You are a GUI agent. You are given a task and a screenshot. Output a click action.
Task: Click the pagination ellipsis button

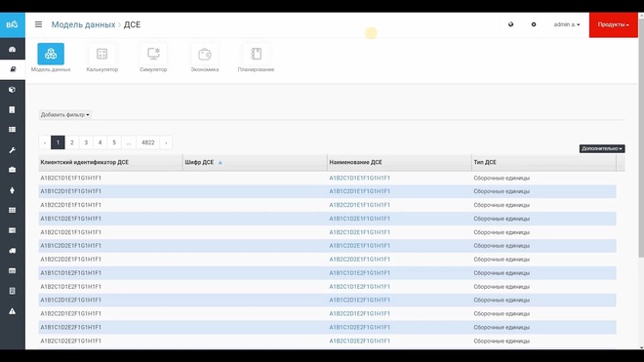129,142
